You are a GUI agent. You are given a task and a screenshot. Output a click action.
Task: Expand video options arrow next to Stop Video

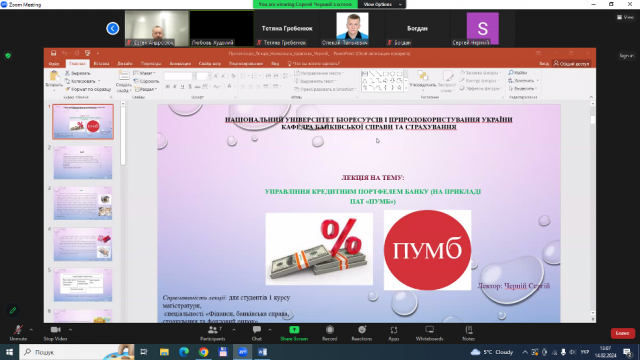click(70, 329)
